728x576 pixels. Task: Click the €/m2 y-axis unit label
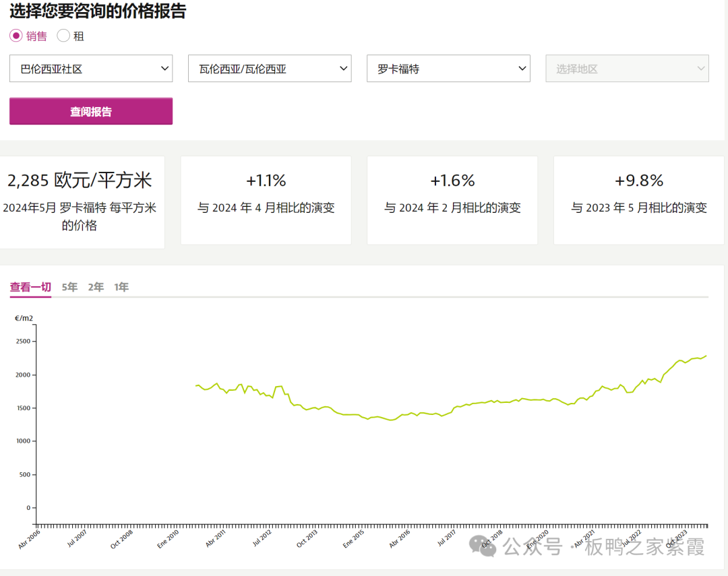click(x=24, y=318)
